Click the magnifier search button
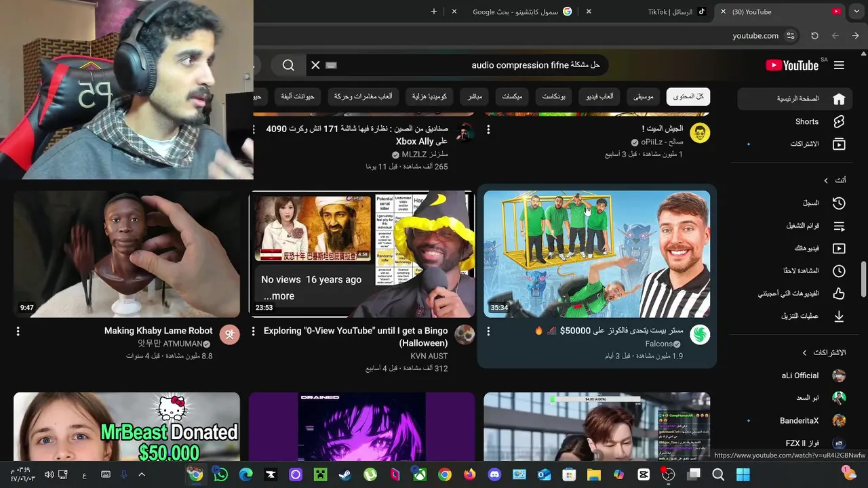Viewport: 868px width, 488px height. click(288, 65)
